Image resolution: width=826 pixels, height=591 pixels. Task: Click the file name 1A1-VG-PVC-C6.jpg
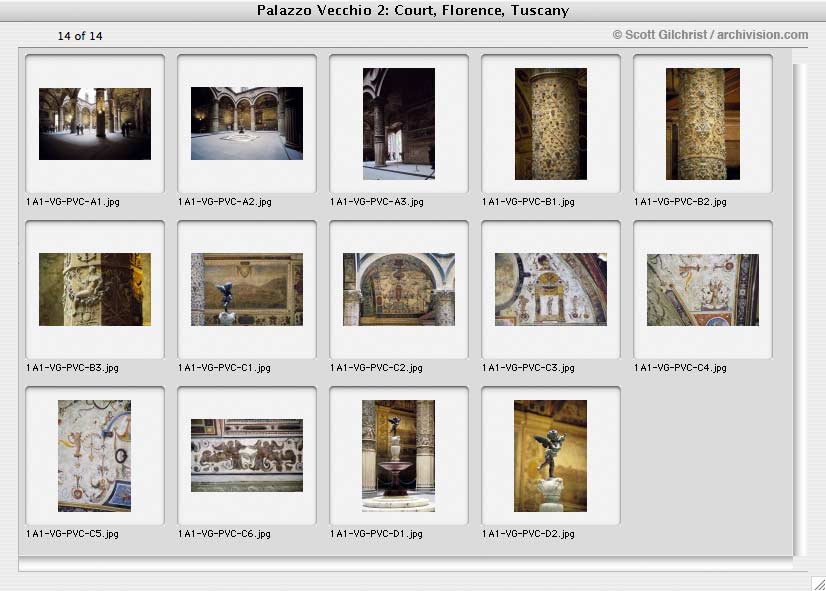pyautogui.click(x=224, y=534)
